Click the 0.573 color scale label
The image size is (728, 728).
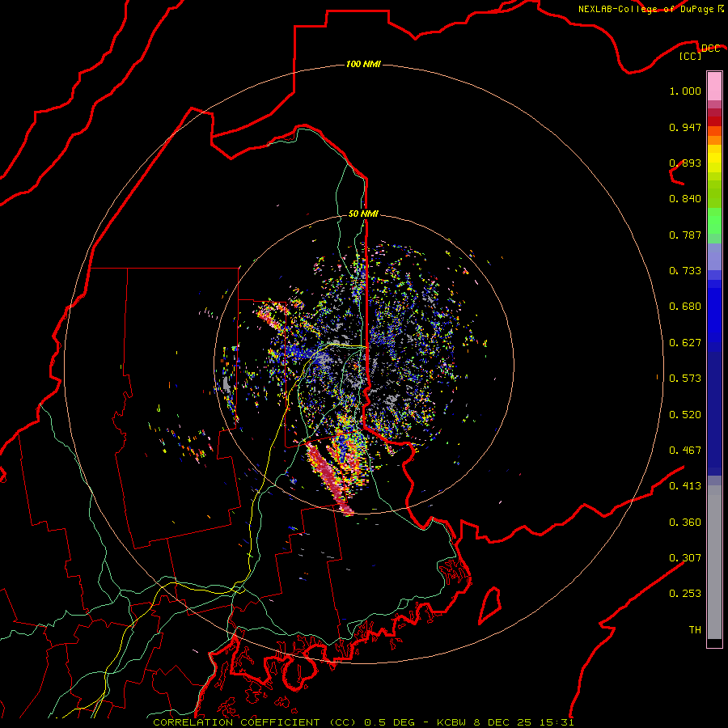tap(685, 379)
